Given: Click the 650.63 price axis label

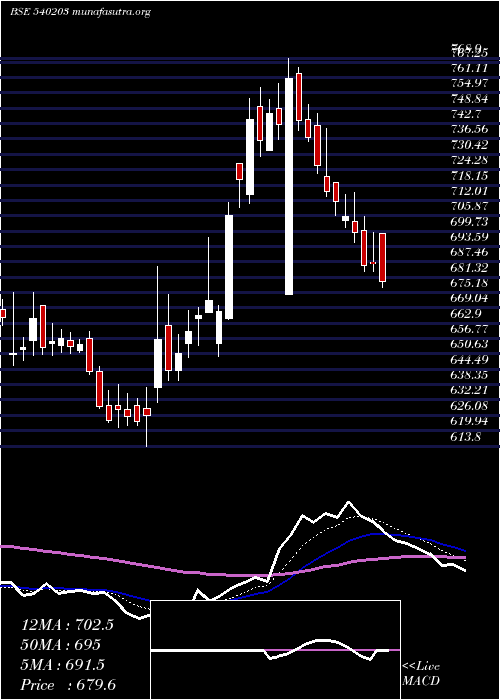Looking at the screenshot, I should [469, 343].
